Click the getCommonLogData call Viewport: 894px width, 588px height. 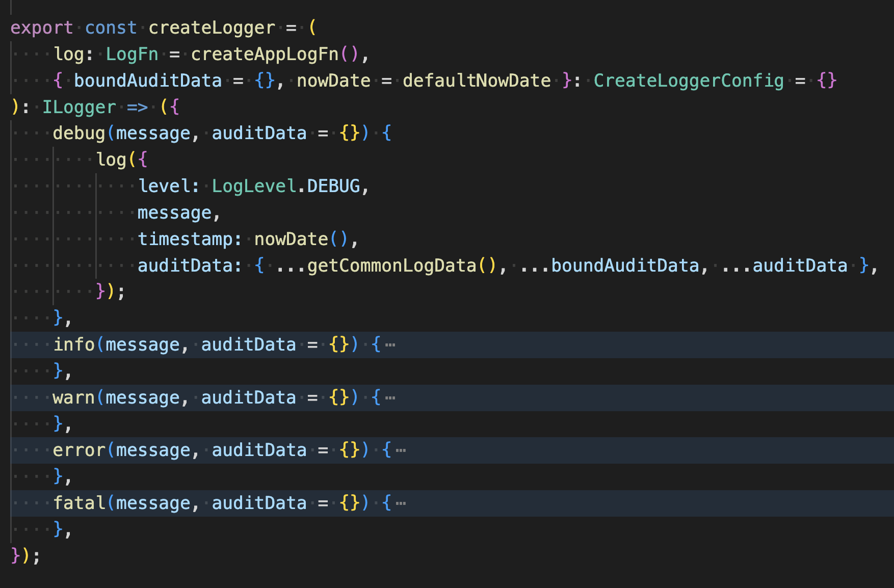tap(391, 266)
